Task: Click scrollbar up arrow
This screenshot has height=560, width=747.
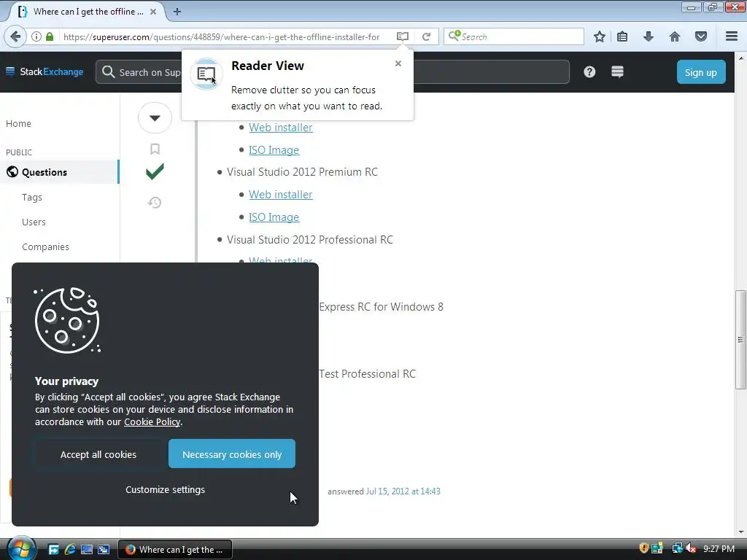Action: tap(741, 58)
